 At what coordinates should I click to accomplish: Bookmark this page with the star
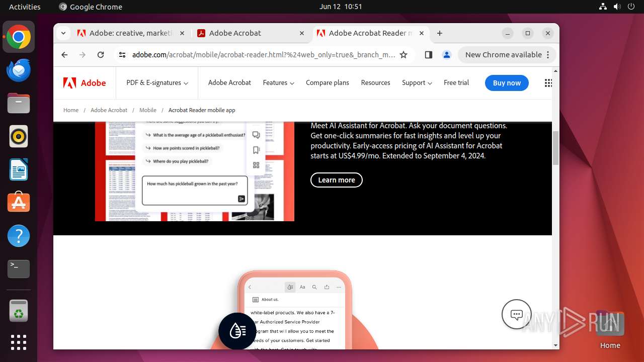404,55
